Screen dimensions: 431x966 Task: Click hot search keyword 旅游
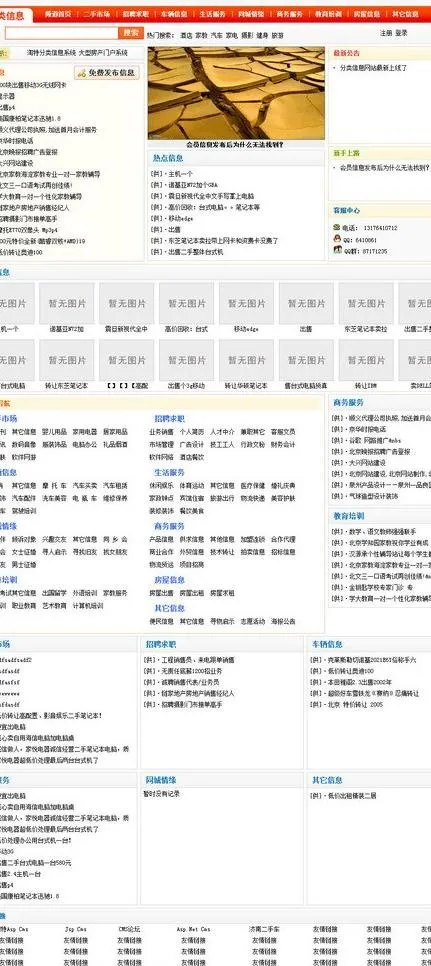[278, 36]
